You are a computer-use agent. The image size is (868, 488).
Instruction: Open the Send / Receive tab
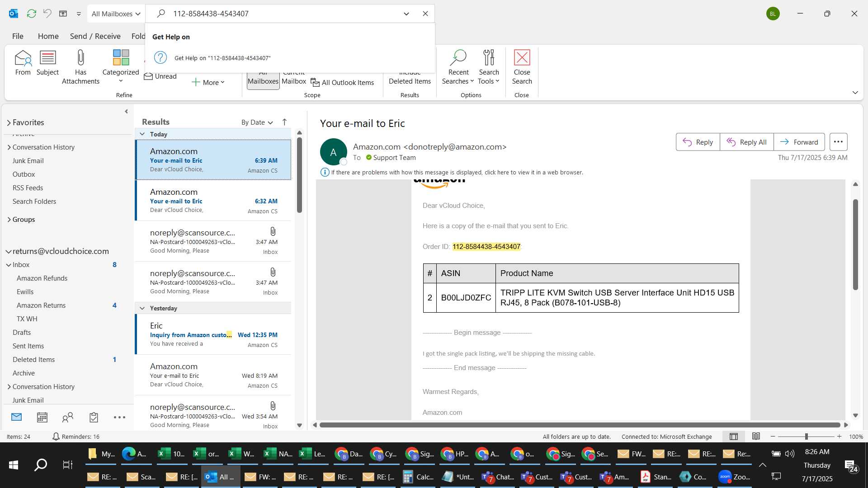(95, 36)
